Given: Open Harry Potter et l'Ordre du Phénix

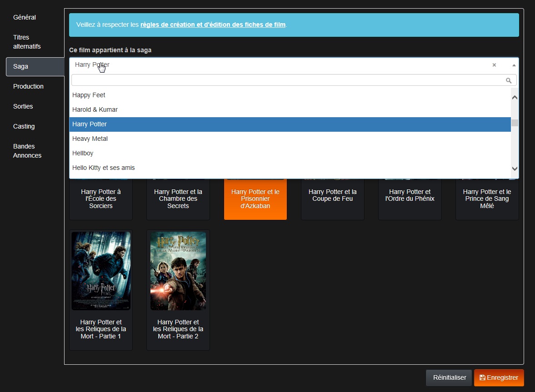Looking at the screenshot, I should pos(410,199).
